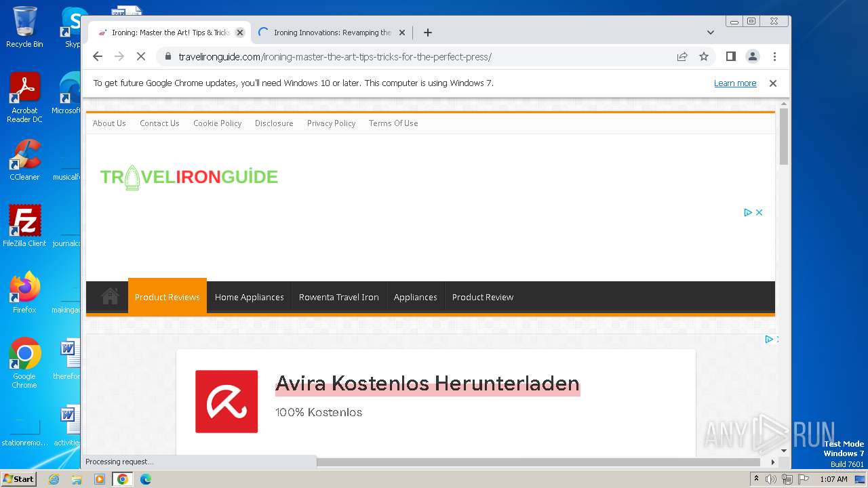Launch Firefox from the desktop
The image size is (868, 488).
(x=24, y=293)
